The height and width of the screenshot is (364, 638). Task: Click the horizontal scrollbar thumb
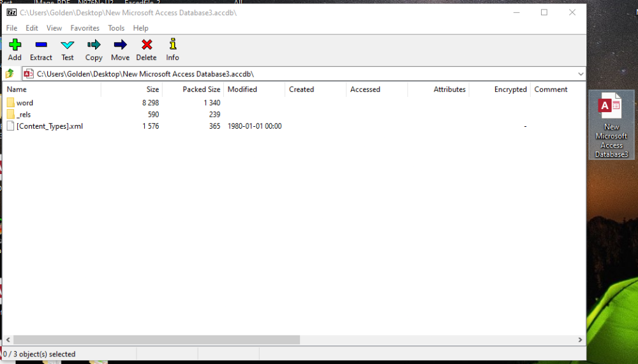[x=157, y=340]
